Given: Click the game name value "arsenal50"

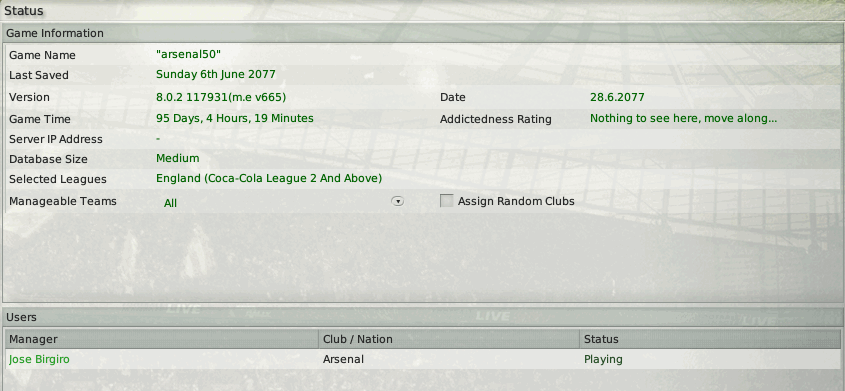Looking at the screenshot, I should (189, 54).
